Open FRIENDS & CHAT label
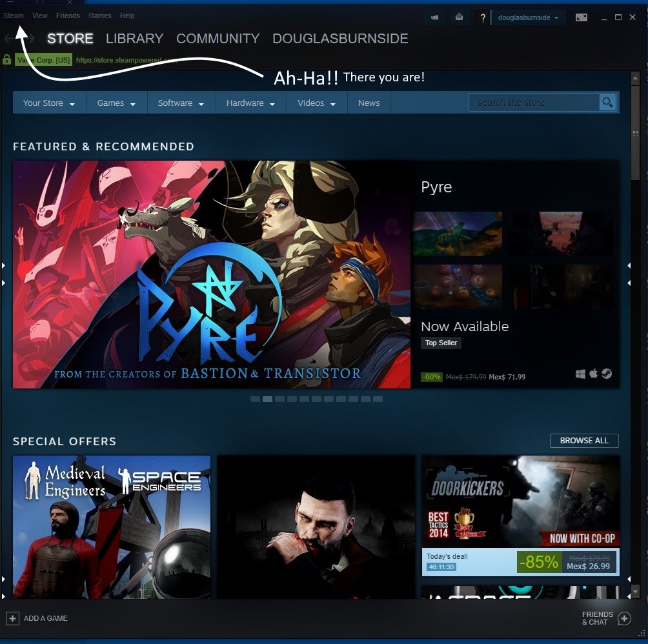The height and width of the screenshot is (644, 648). click(x=598, y=618)
